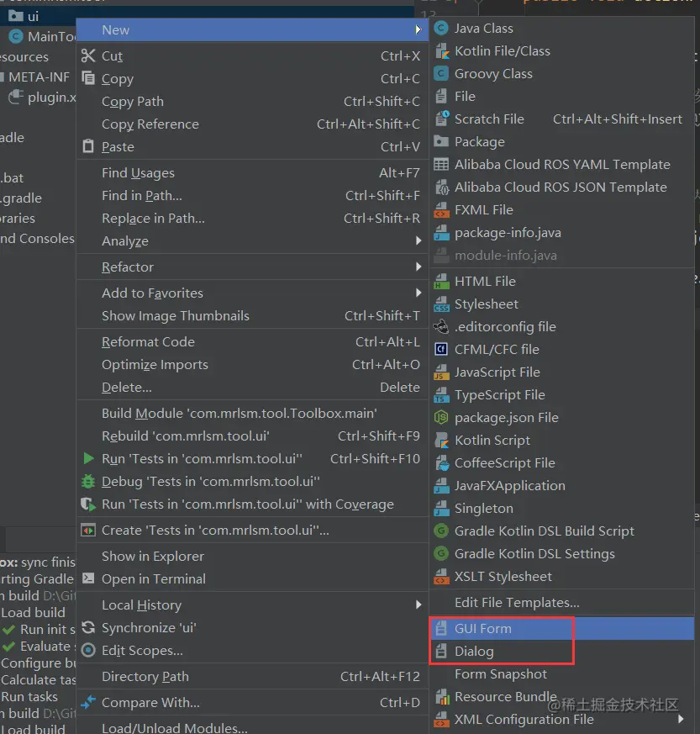Click the HTML File icon
This screenshot has height=734, width=700.
[x=441, y=282]
